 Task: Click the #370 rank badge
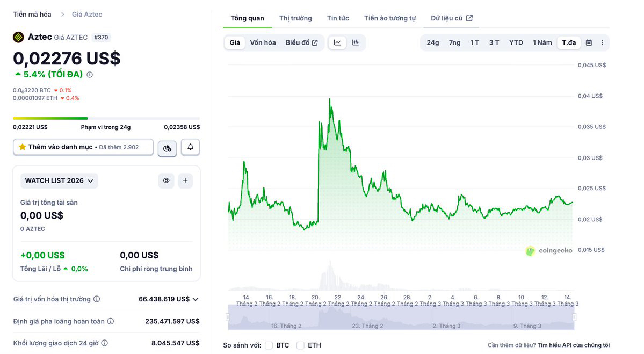tap(101, 38)
